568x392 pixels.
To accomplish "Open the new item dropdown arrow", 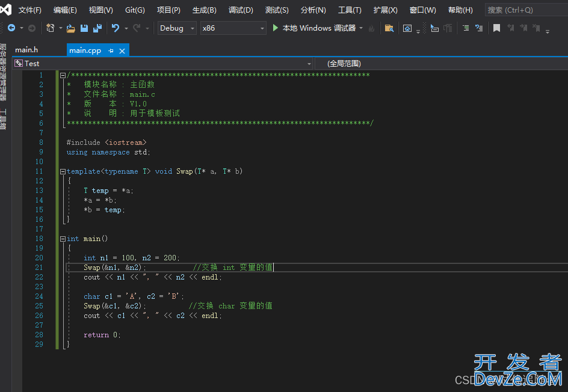I will [x=61, y=28].
